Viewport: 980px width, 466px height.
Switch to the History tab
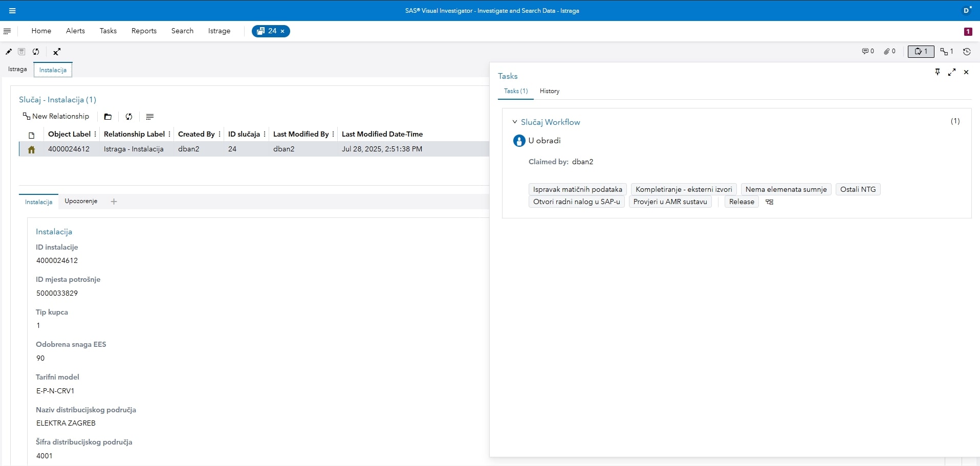tap(549, 91)
